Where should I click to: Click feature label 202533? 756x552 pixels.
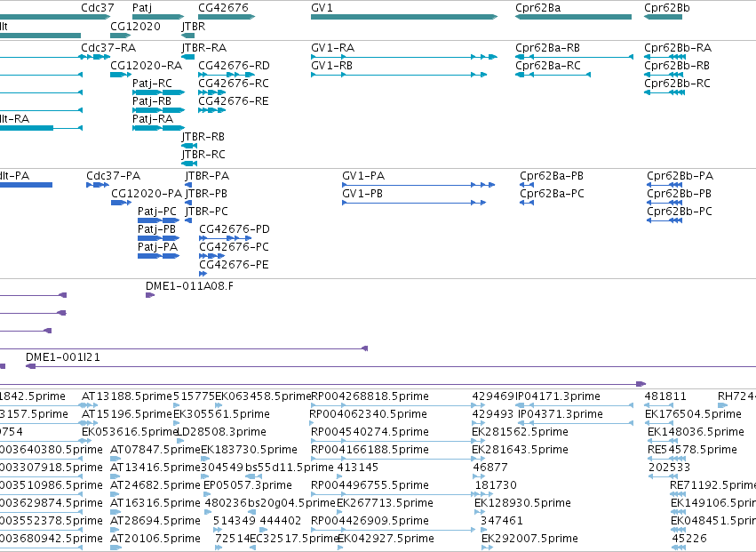point(669,468)
